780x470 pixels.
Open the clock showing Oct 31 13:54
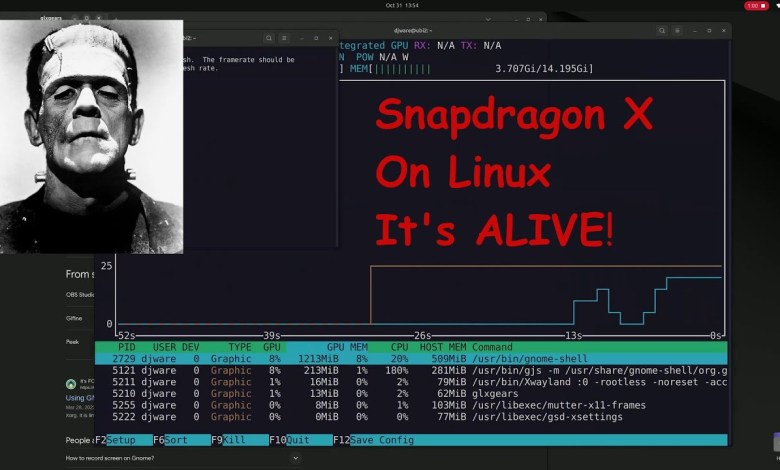(402, 5)
